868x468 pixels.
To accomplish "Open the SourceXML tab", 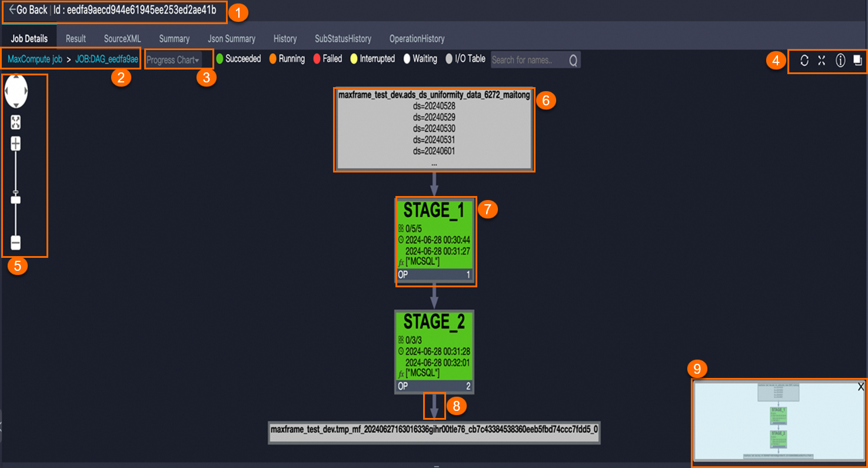I will click(122, 39).
